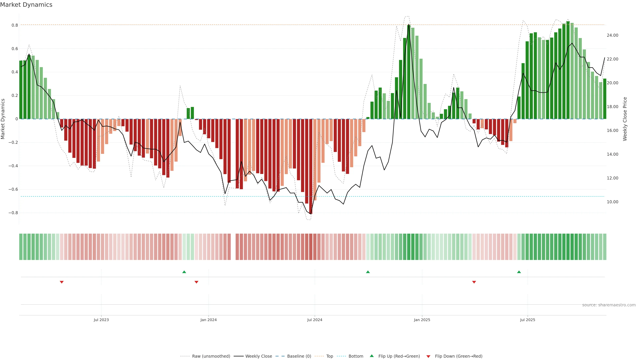Click the source: sharemaestro.com text
This screenshot has width=644, height=362.
[609, 305]
